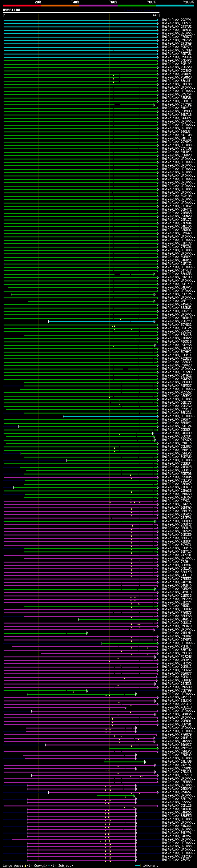The height and width of the screenshot is (868, 197).
Task: Select hit label UniRef100_Q6BI73
Action: click(177, 402)
